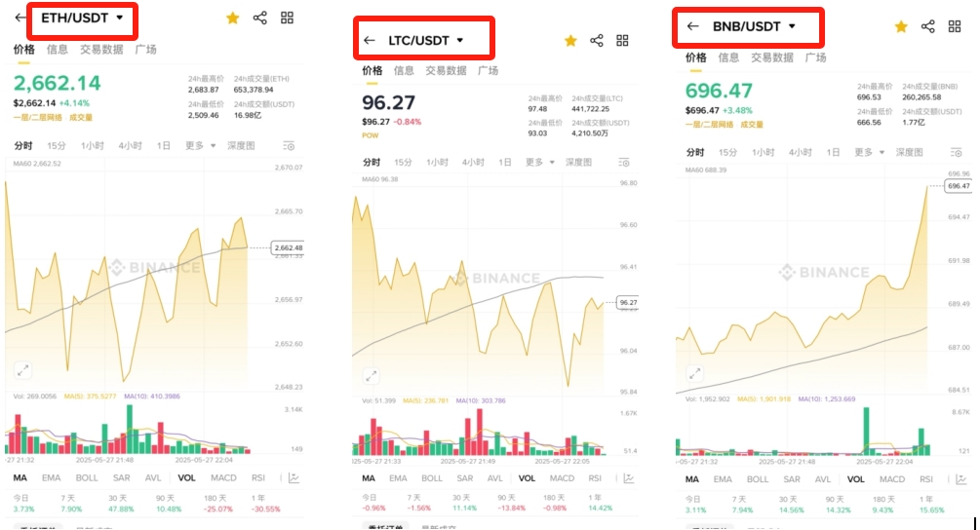The width and height of the screenshot is (980, 530).
Task: Select 4小时 timeframe on LTC/USDT chart
Action: point(473,163)
